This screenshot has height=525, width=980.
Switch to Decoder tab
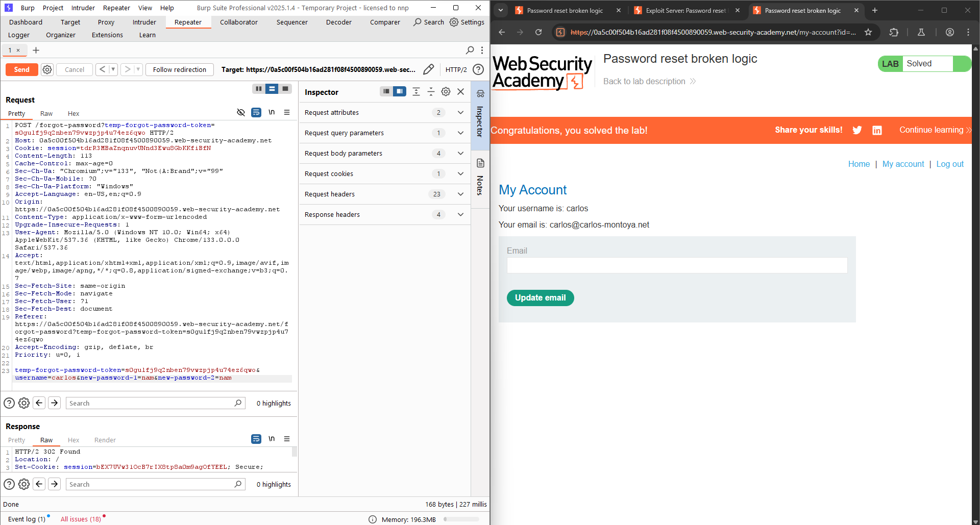click(339, 22)
